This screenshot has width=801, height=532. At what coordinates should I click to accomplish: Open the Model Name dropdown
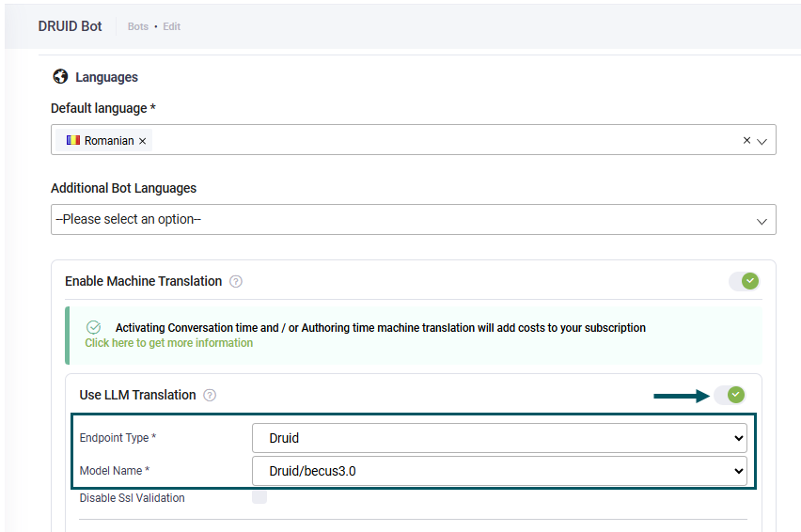[x=499, y=471]
